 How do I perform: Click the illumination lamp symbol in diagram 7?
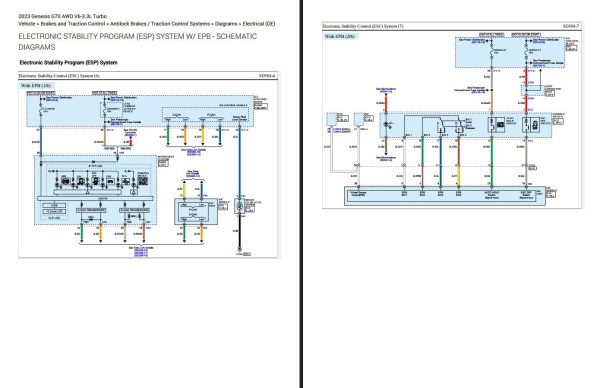pyautogui.click(x=386, y=125)
